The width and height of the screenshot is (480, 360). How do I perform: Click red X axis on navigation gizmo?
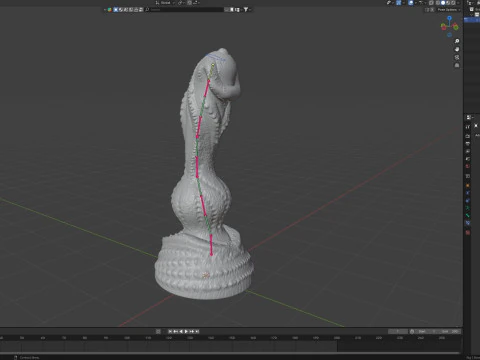(x=444, y=27)
